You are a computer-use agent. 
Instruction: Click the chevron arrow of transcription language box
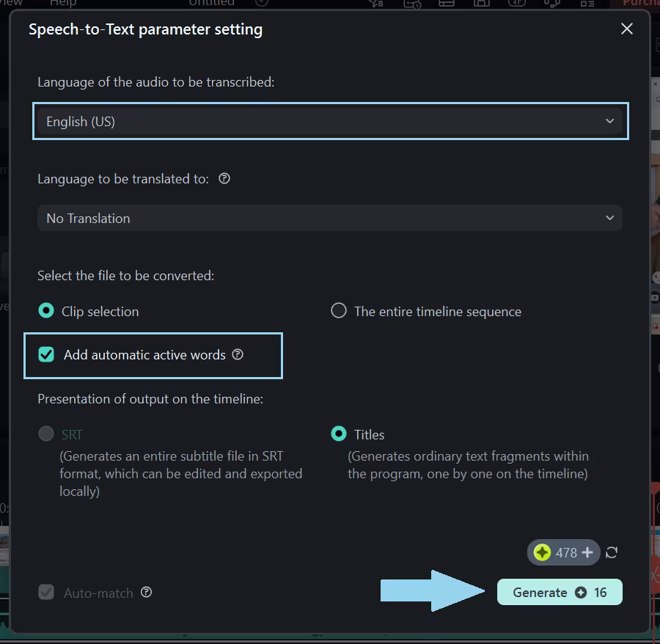point(609,122)
